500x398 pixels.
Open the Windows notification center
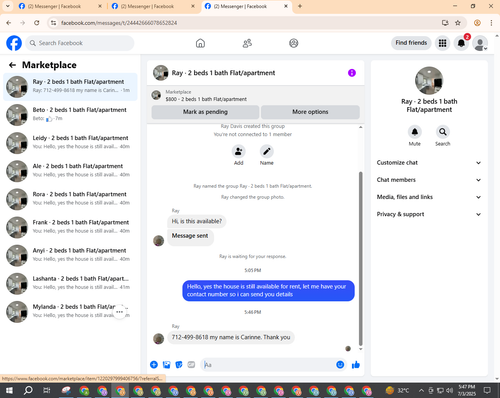point(487,390)
